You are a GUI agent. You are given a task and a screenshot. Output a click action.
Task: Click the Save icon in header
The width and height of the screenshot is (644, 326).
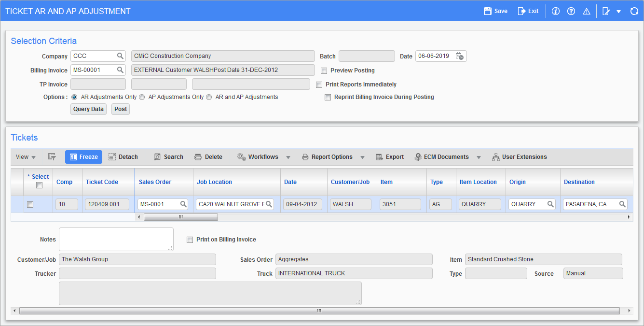(488, 11)
